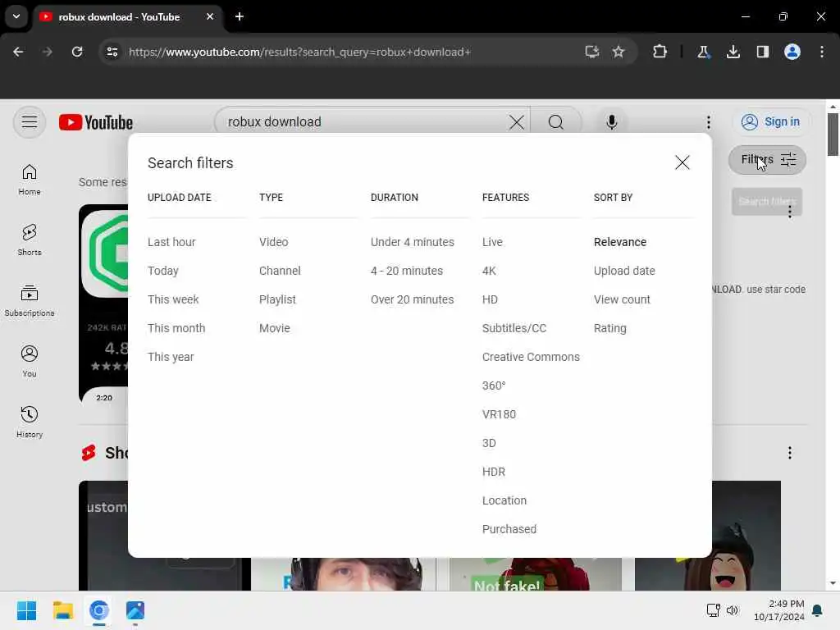This screenshot has height=630, width=840.
Task: Enable the Location feature filter
Action: coord(504,501)
